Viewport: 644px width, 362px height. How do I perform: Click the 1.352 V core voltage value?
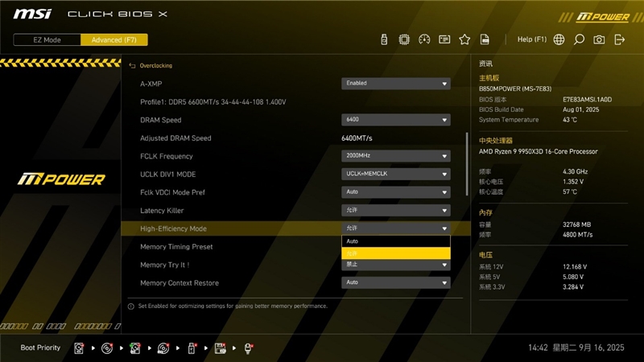click(x=573, y=182)
